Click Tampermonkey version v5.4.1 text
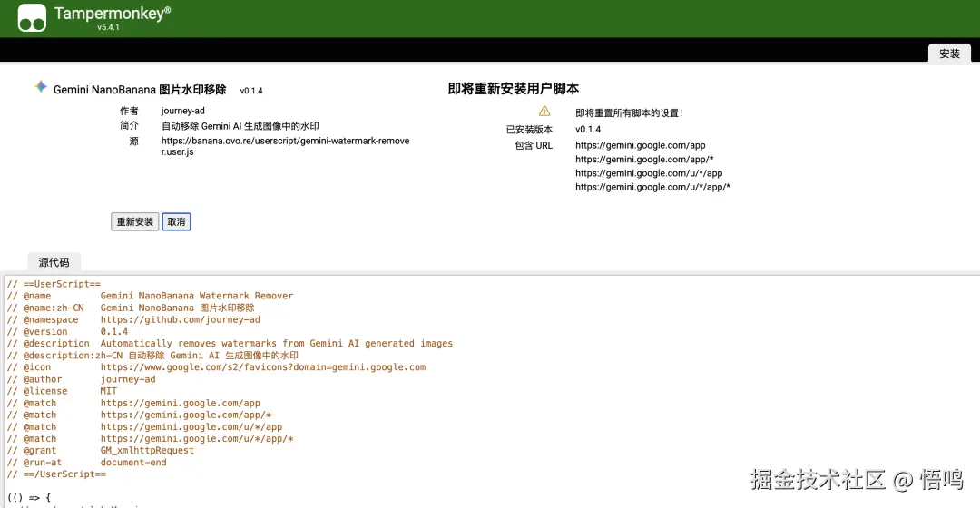Screen dimensions: 980x508 [x=108, y=27]
